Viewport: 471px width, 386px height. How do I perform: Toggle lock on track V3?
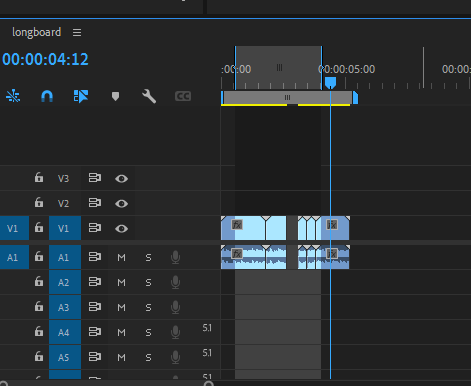39,177
